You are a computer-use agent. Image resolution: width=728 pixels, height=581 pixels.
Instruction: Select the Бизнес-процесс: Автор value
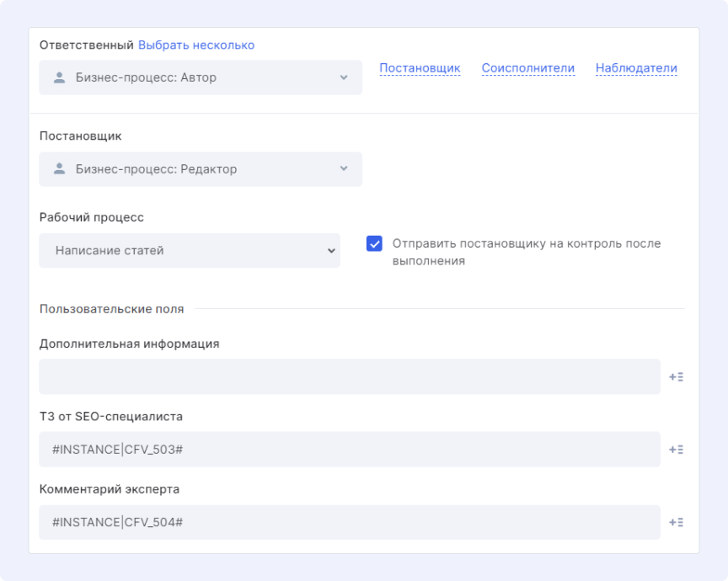tap(146, 77)
